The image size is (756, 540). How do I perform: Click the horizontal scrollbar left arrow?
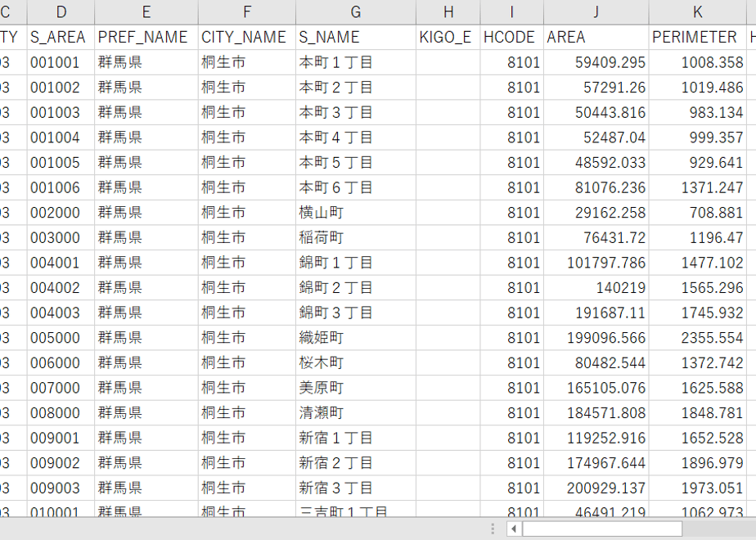pyautogui.click(x=514, y=529)
